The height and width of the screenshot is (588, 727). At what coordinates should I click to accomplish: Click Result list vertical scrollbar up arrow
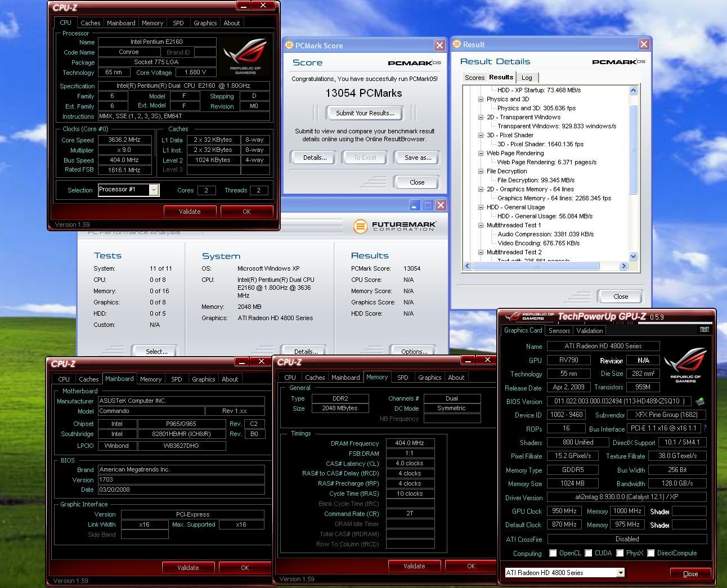coord(633,91)
